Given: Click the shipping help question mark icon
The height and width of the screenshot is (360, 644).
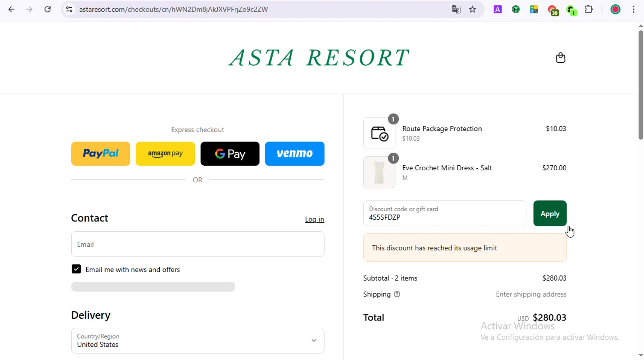Looking at the screenshot, I should point(397,294).
